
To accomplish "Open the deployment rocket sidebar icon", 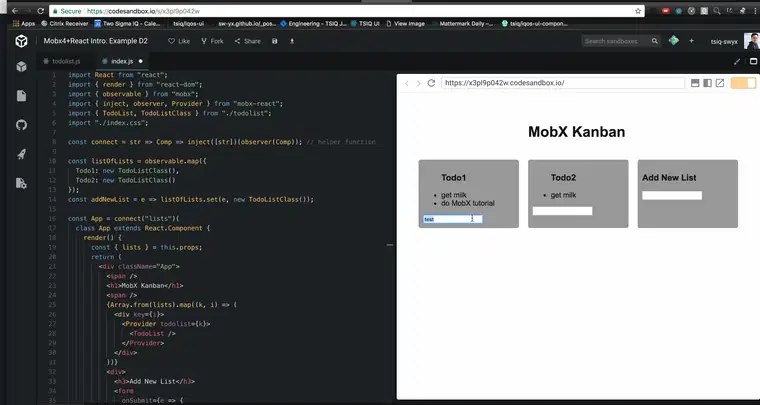I will [20, 154].
